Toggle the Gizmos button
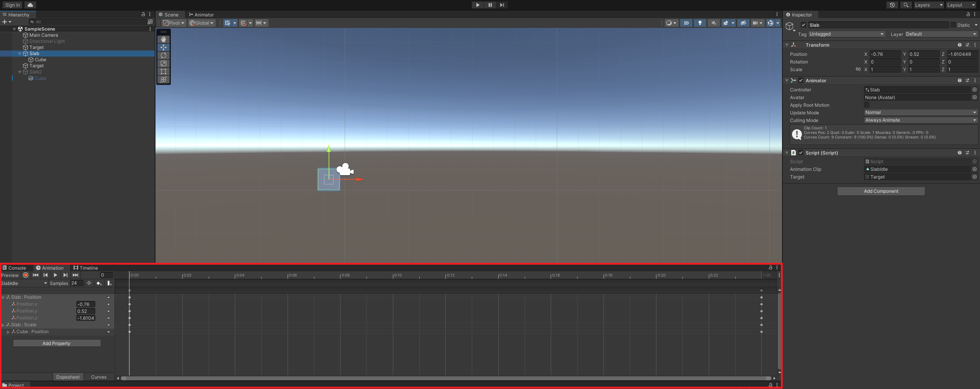980x389 pixels. click(771, 23)
